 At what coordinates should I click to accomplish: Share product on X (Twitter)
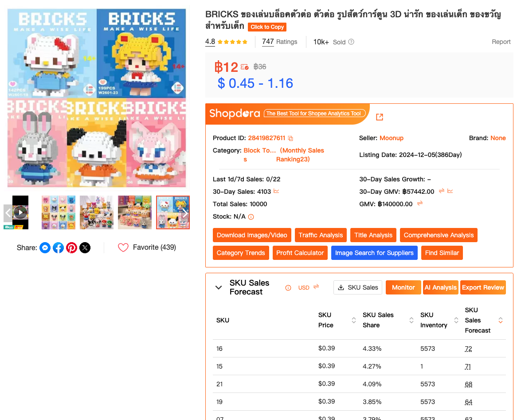click(x=85, y=247)
